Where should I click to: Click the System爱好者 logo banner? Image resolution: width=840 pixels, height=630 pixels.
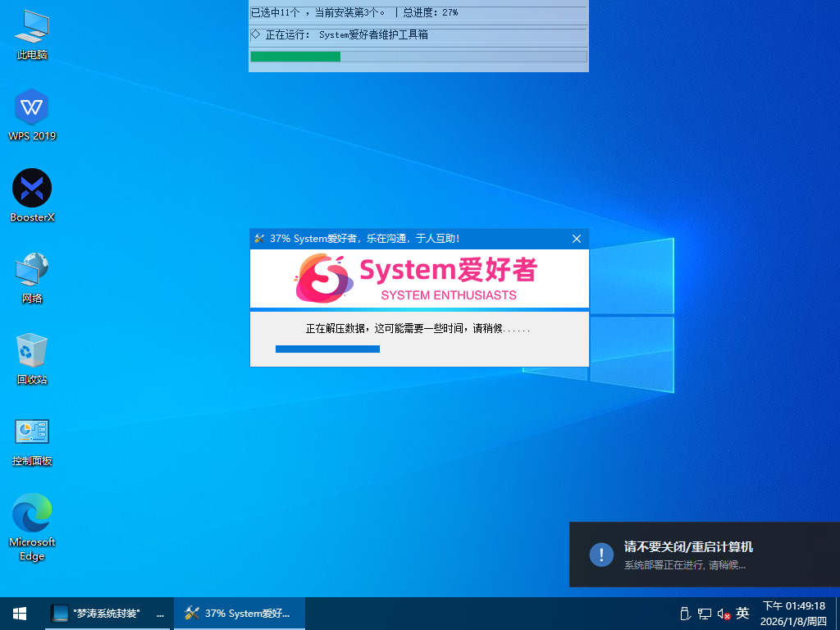click(418, 278)
